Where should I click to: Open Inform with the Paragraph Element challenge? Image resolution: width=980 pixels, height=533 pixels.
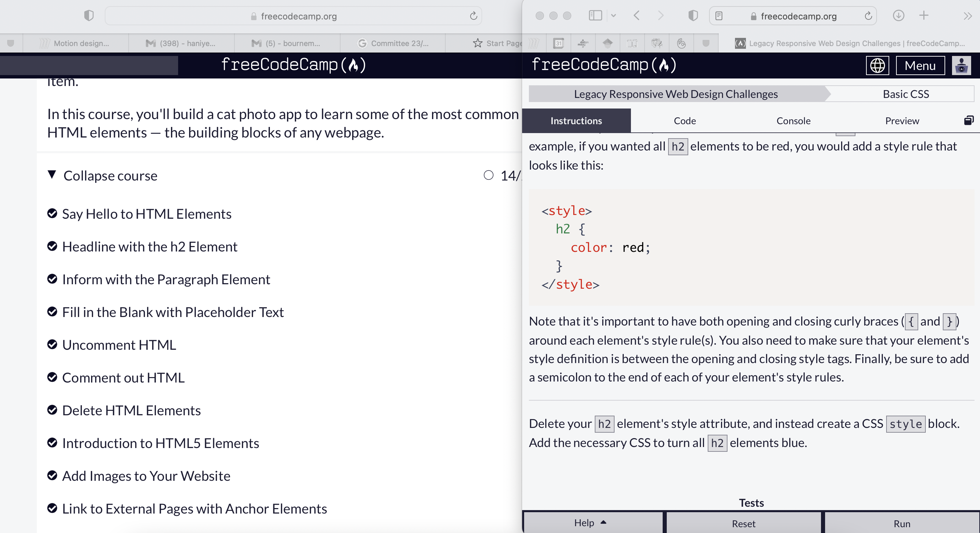pyautogui.click(x=166, y=279)
